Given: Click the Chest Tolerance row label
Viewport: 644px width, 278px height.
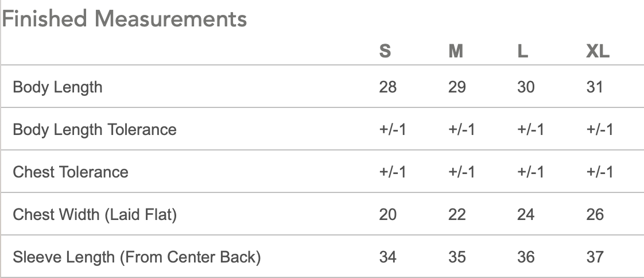Looking at the screenshot, I should (x=71, y=172).
